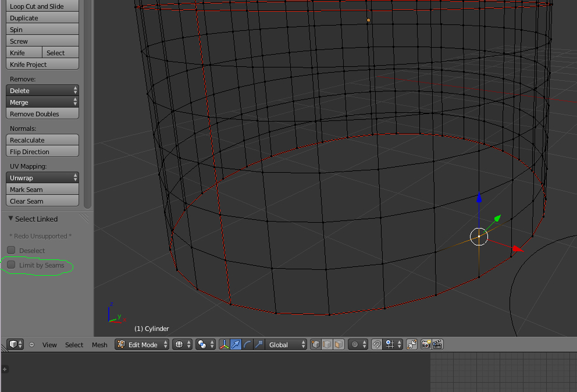This screenshot has height=392, width=577.
Task: Switch to face select mode
Action: point(339,344)
